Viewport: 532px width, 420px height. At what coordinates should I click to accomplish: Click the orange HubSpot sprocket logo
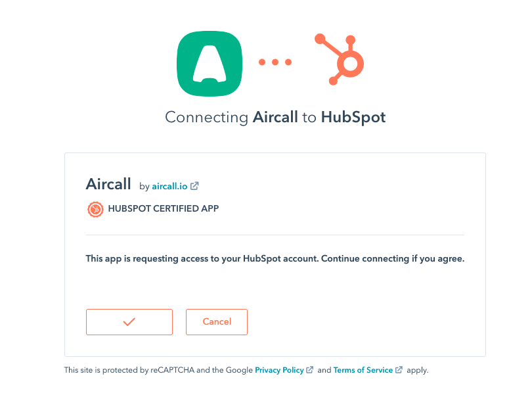click(x=340, y=59)
